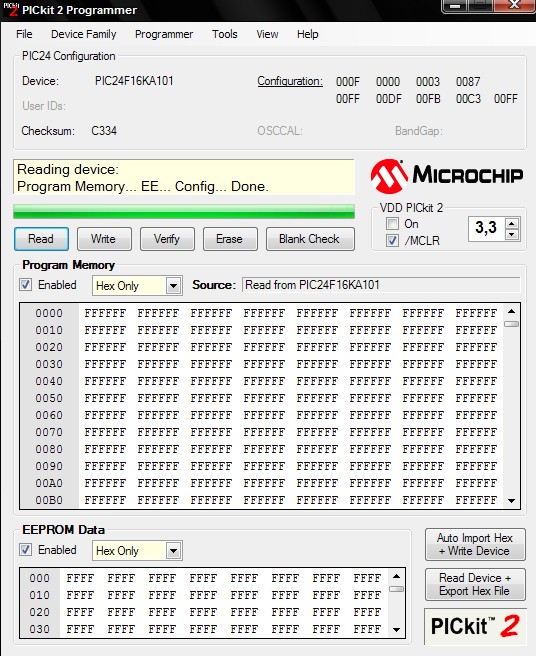The width and height of the screenshot is (536, 656).
Task: Click the Read button
Action: [41, 239]
